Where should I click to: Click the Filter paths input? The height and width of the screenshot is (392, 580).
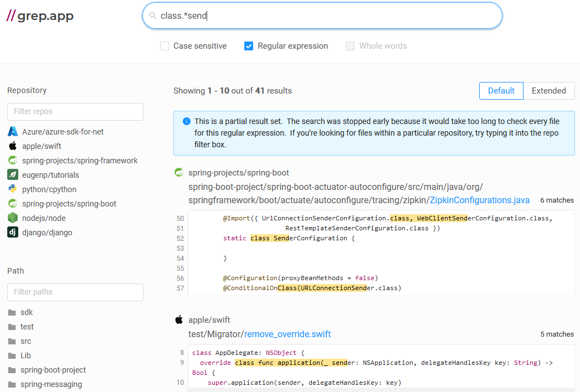(x=75, y=292)
